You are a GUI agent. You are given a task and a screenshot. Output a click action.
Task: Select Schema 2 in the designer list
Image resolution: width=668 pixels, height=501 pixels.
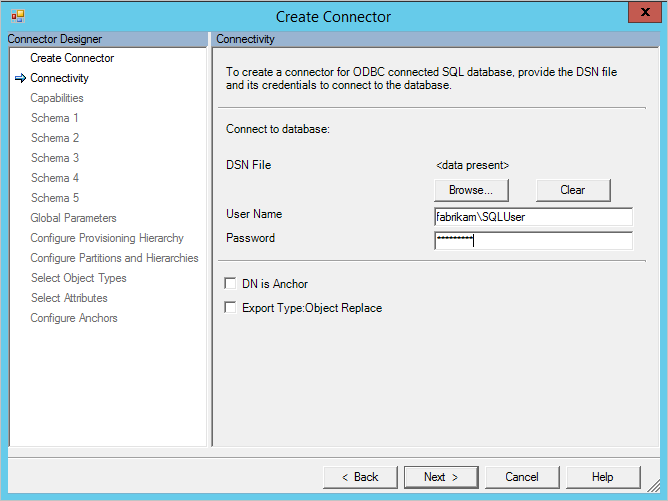click(55, 138)
